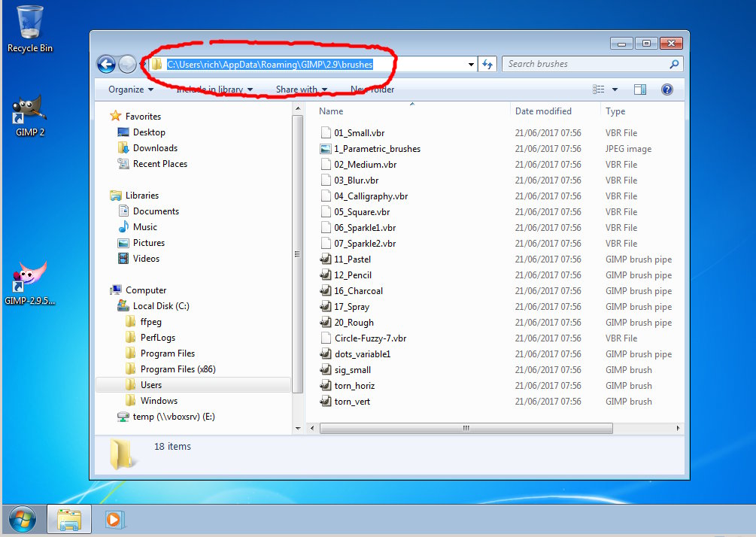Screen dimensions: 756x537
Task: Select the 17_Spray brush pipe
Action: coord(351,307)
